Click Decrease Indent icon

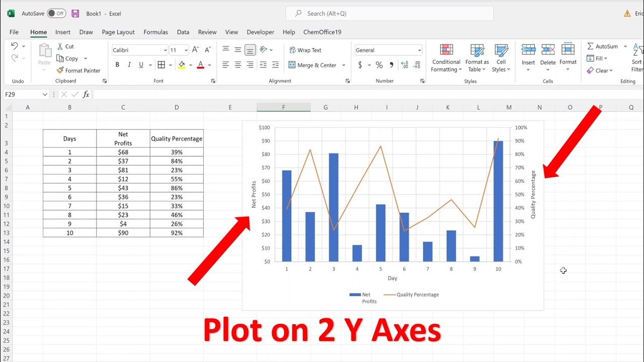(263, 65)
